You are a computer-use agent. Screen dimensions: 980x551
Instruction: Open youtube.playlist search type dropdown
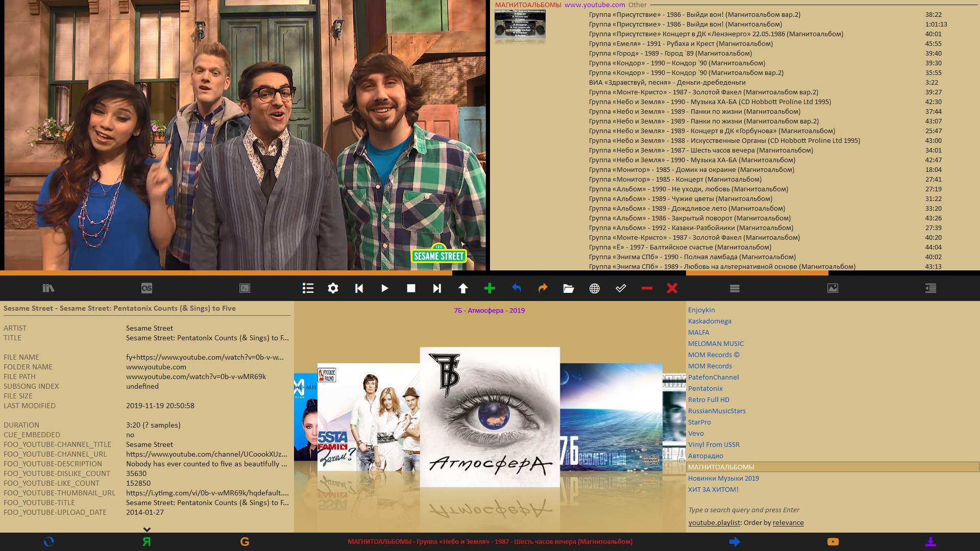[714, 522]
